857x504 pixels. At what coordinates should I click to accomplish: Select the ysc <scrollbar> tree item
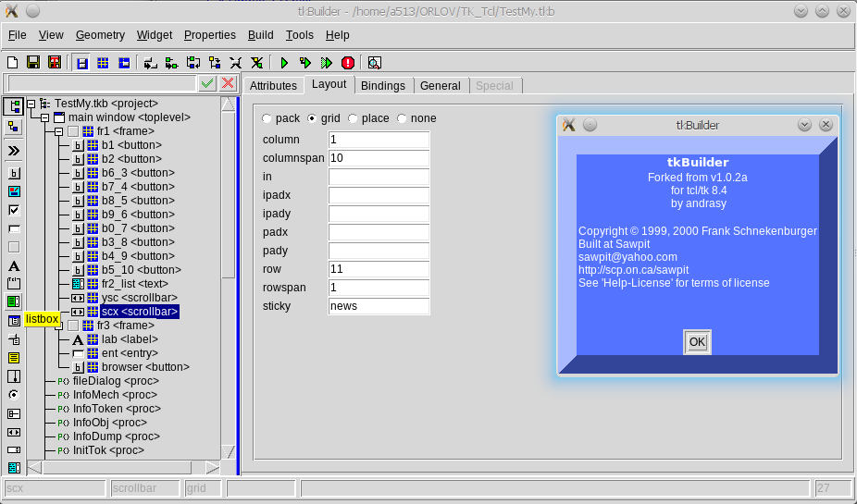click(x=140, y=298)
